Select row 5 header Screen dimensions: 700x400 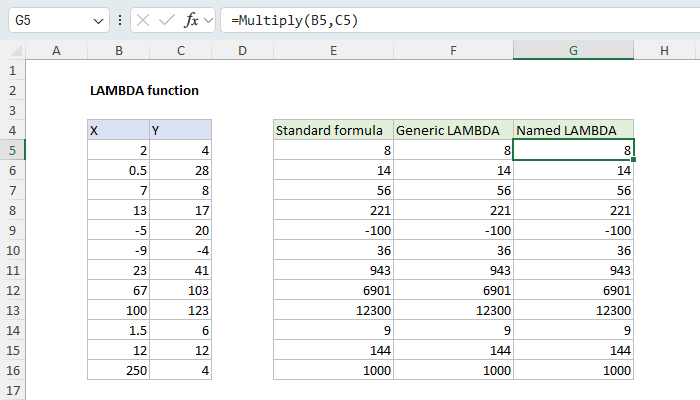click(x=12, y=150)
